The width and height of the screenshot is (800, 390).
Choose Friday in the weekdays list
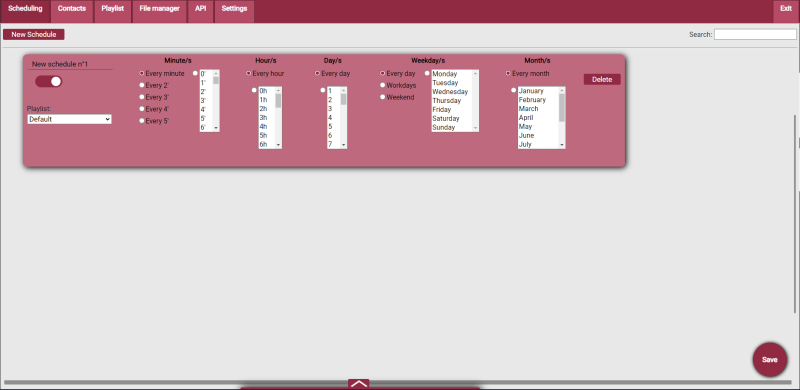pos(452,110)
